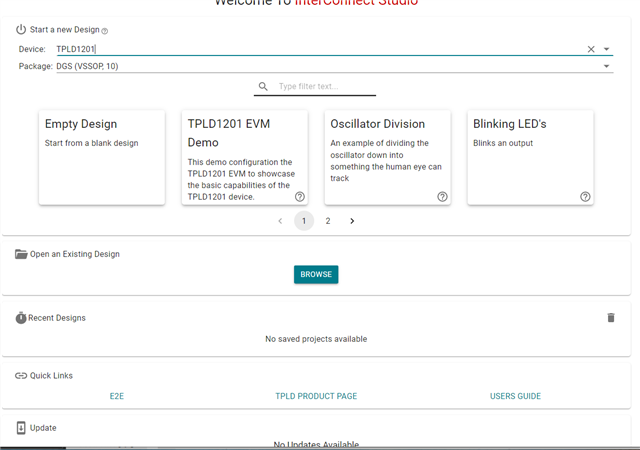
Task: Open help for Oscillator Division
Action: click(x=442, y=197)
